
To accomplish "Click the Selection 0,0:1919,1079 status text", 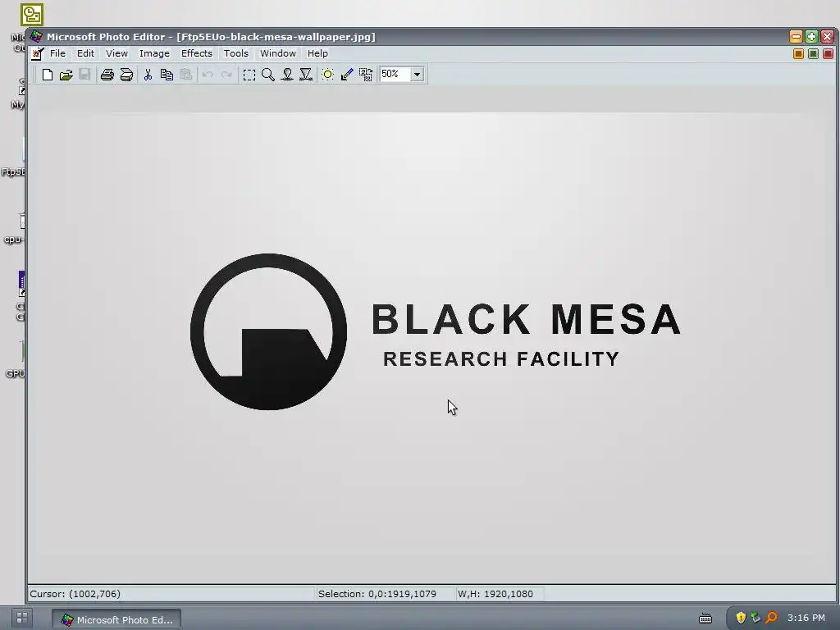I will [x=377, y=594].
